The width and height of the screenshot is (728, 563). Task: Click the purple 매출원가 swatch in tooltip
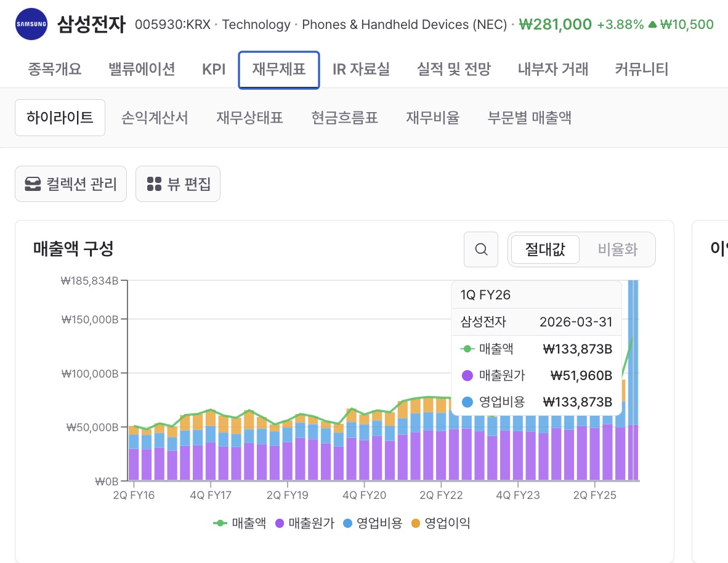467,375
